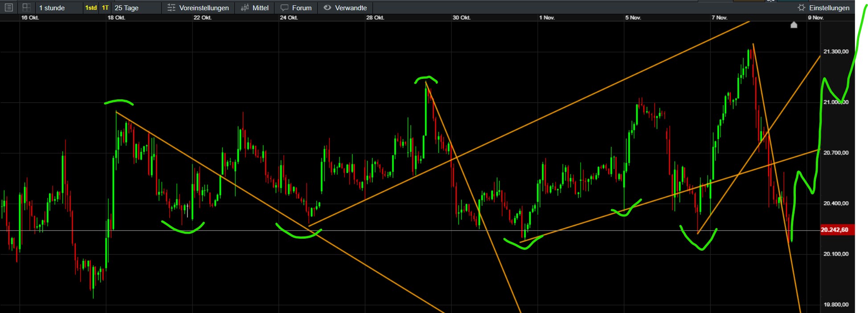The width and height of the screenshot is (868, 313).
Task: Click the '24 Okt.' date label on time axis
Action: 289,18
